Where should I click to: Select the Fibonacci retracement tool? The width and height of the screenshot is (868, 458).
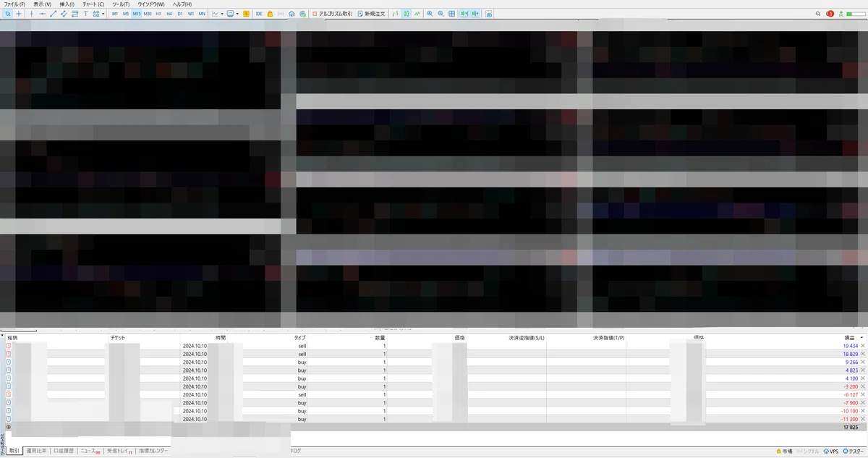[x=75, y=14]
